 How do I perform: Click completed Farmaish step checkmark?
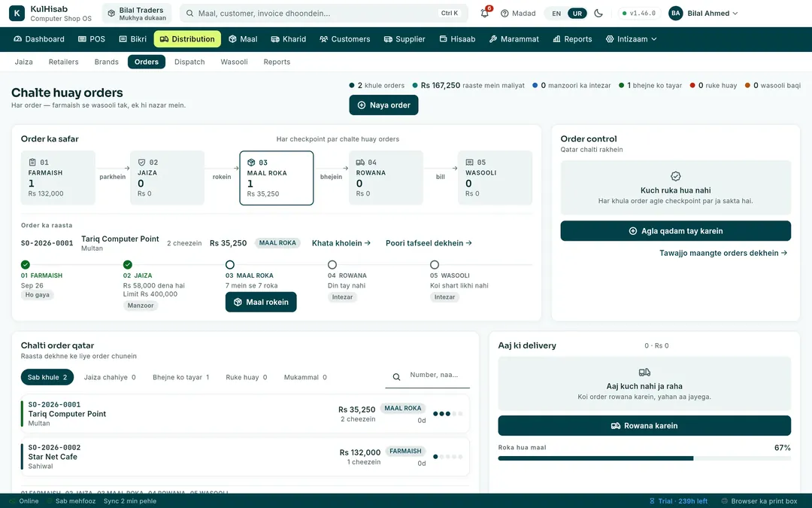point(26,264)
